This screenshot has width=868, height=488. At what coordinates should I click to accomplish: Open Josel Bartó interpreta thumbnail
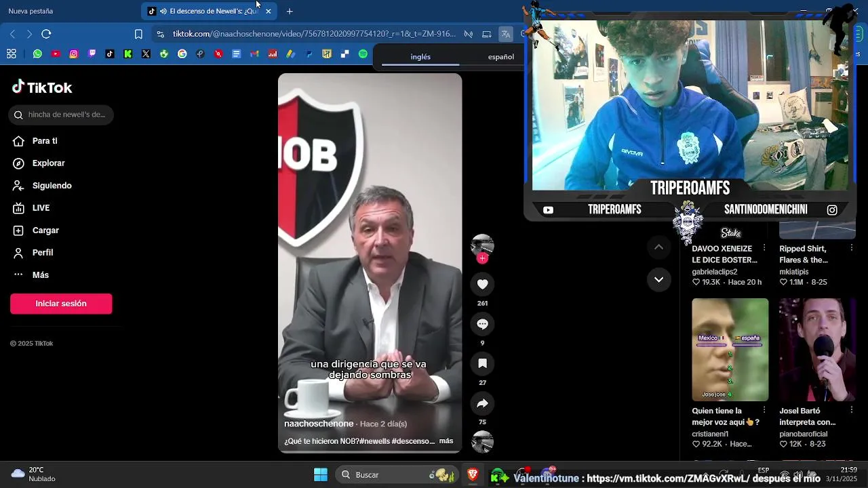coord(817,350)
